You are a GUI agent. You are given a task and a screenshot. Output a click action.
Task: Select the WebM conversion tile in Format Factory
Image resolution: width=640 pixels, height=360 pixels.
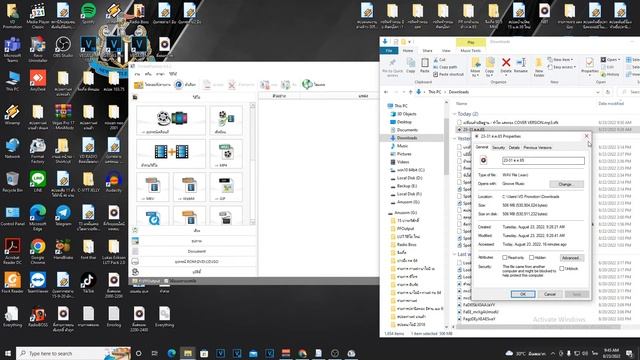(x=189, y=187)
